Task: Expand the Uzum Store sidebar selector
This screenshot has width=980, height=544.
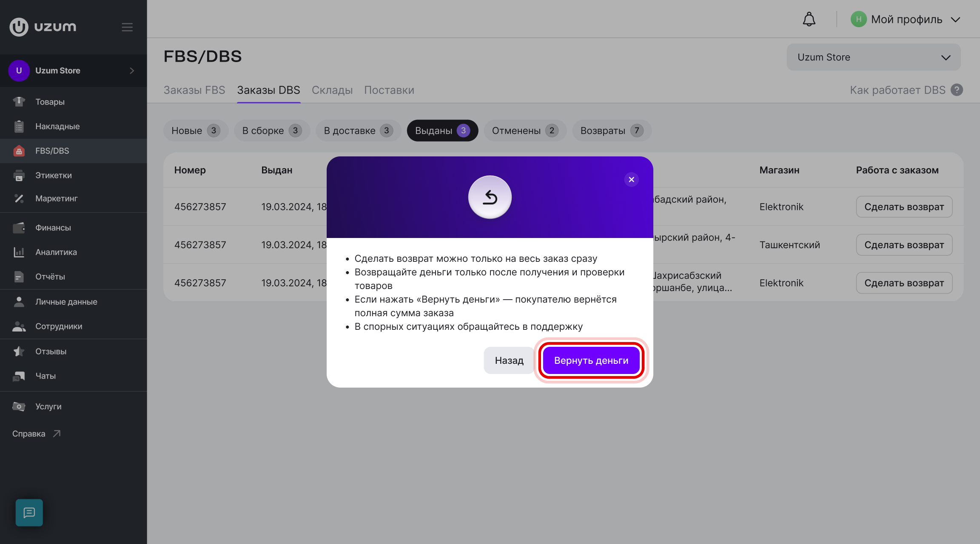Action: pyautogui.click(x=73, y=71)
